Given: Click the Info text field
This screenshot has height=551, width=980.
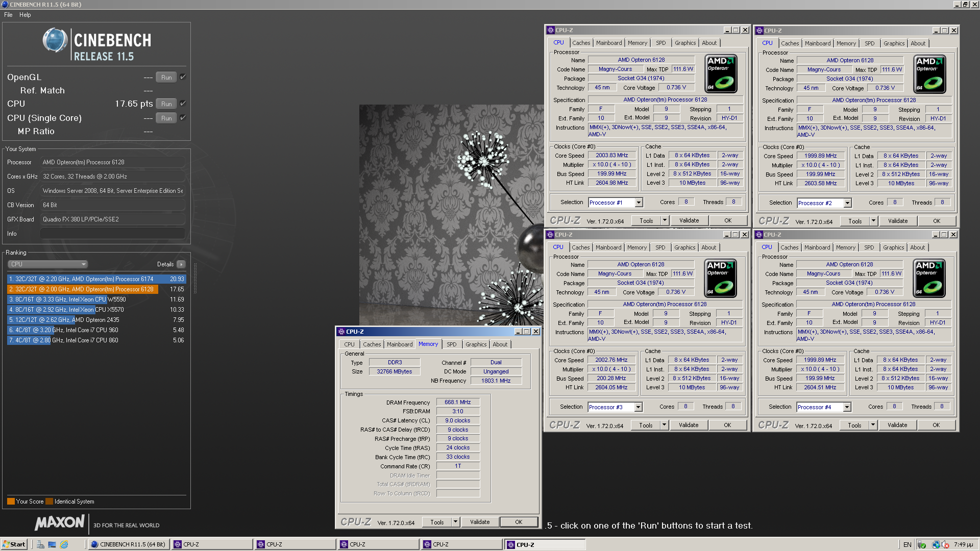Looking at the screenshot, I should [x=112, y=234].
